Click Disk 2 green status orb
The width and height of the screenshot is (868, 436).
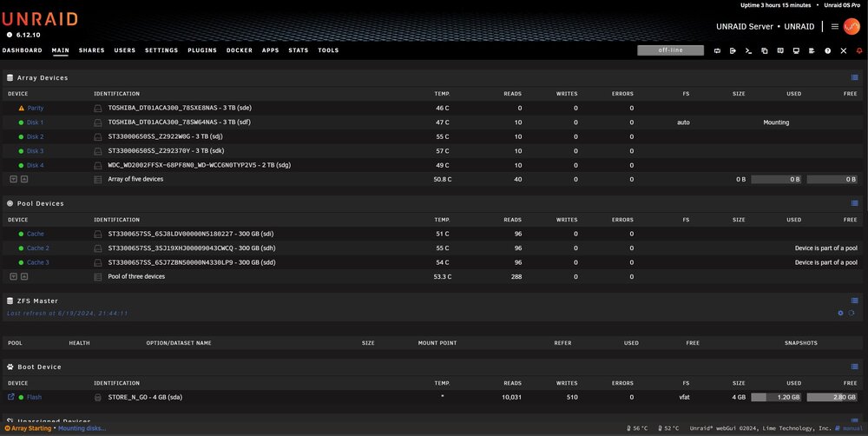[x=21, y=137]
